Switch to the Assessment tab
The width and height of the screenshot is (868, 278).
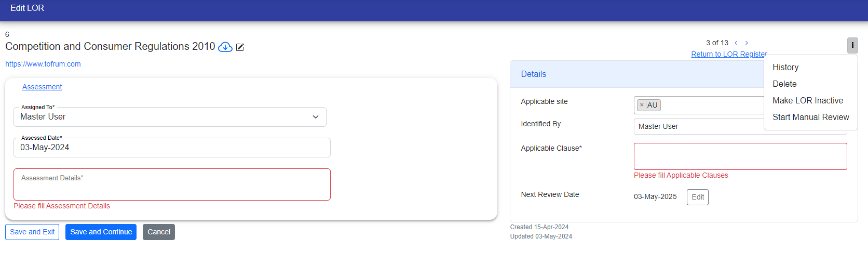(x=42, y=87)
